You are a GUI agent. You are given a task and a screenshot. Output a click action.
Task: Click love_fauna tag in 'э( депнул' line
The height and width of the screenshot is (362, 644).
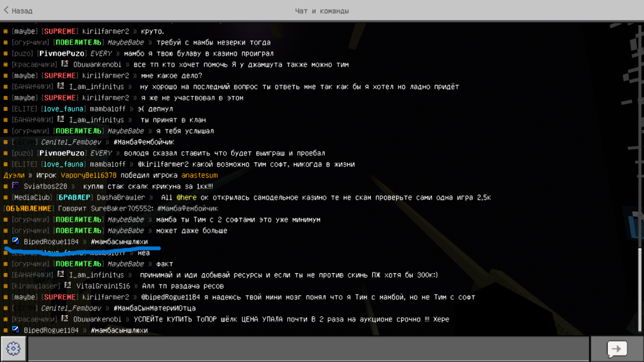[64, 109]
